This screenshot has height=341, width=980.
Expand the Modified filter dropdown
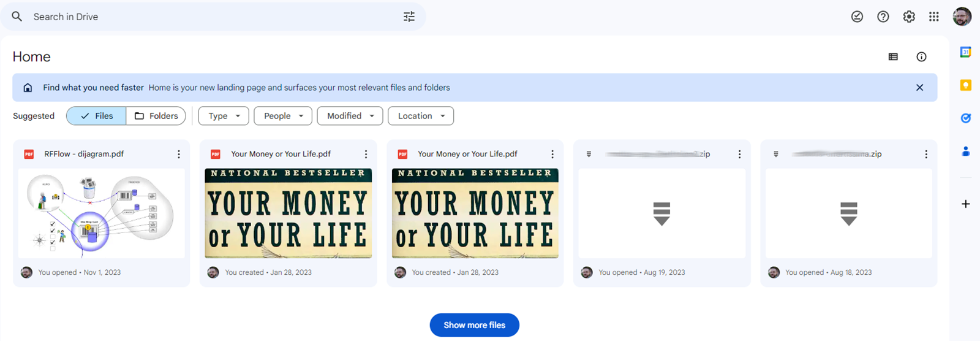[350, 116]
